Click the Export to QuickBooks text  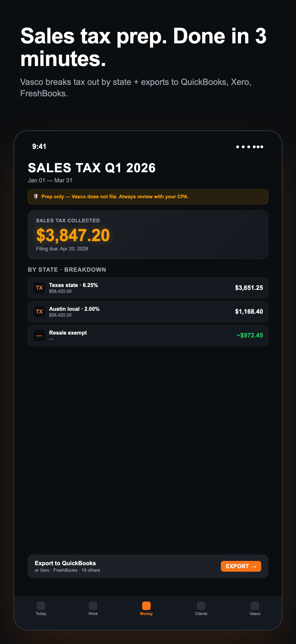[x=65, y=563]
